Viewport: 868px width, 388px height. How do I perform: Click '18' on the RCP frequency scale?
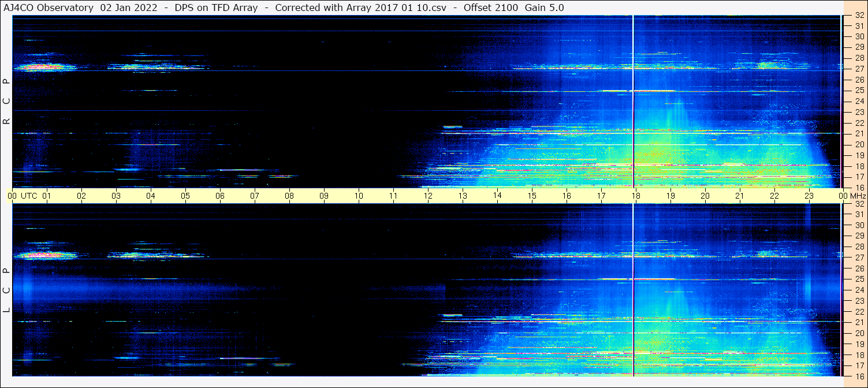pos(859,166)
